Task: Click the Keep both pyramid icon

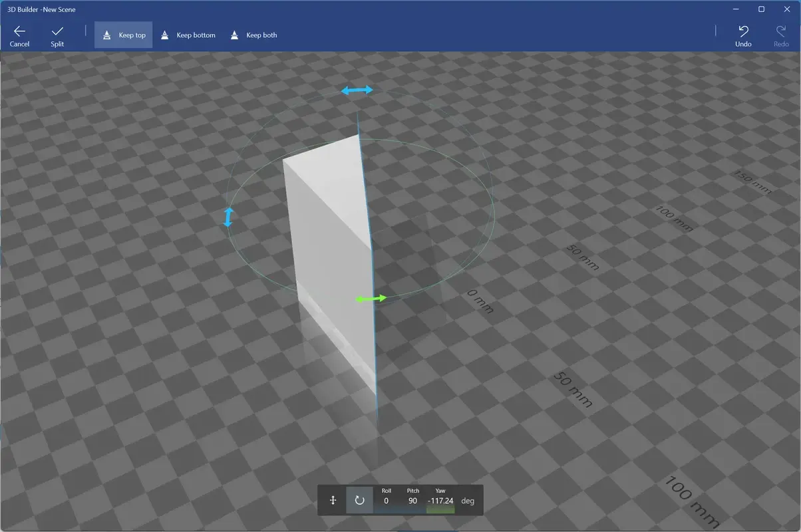Action: click(234, 35)
